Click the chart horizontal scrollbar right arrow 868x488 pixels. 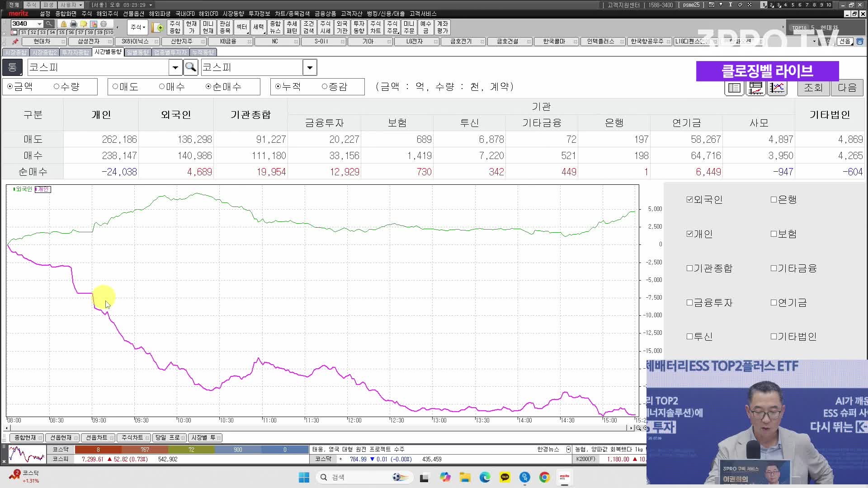pyautogui.click(x=631, y=428)
